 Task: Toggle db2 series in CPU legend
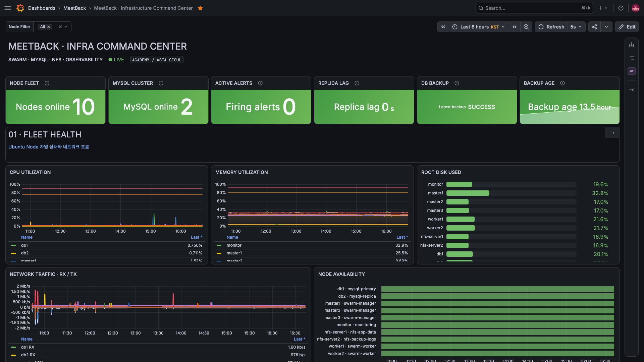pos(25,253)
